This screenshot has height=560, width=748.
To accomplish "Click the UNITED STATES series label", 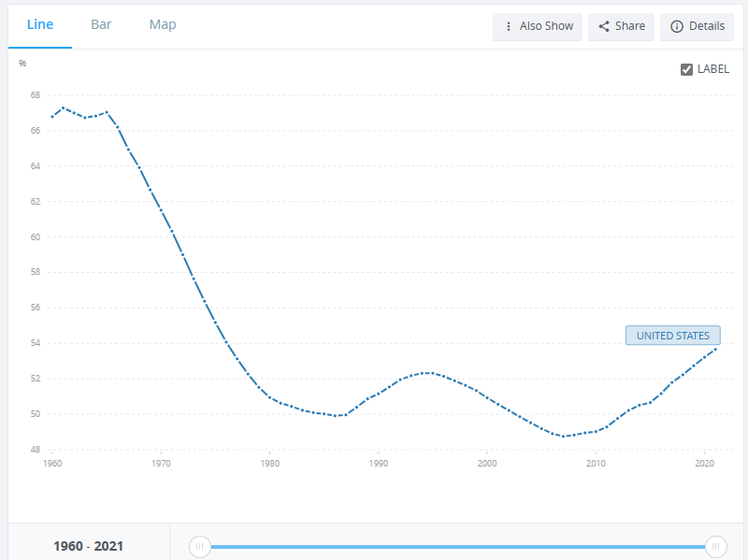I will pyautogui.click(x=673, y=336).
